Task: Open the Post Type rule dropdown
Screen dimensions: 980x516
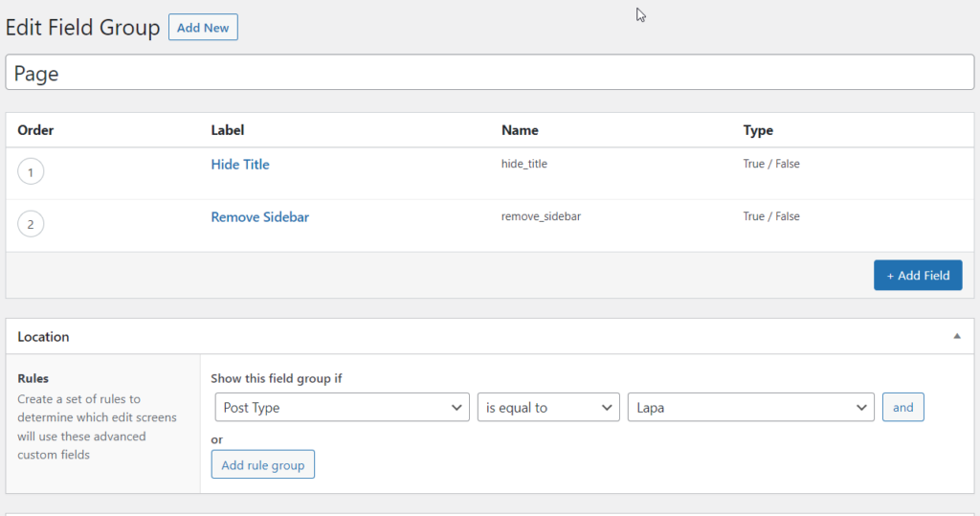Action: 342,408
